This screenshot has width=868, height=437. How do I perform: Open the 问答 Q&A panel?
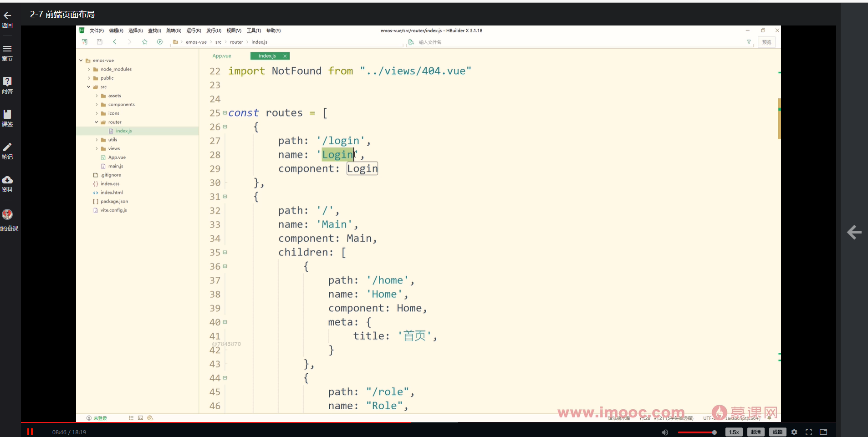coord(7,85)
